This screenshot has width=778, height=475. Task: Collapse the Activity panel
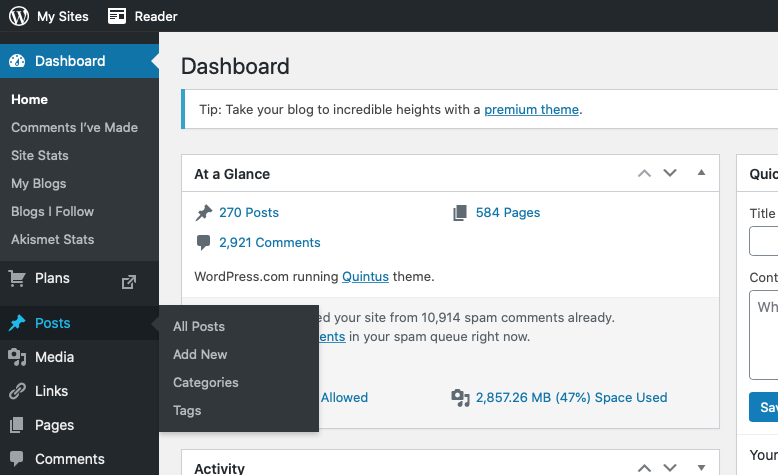[701, 467]
